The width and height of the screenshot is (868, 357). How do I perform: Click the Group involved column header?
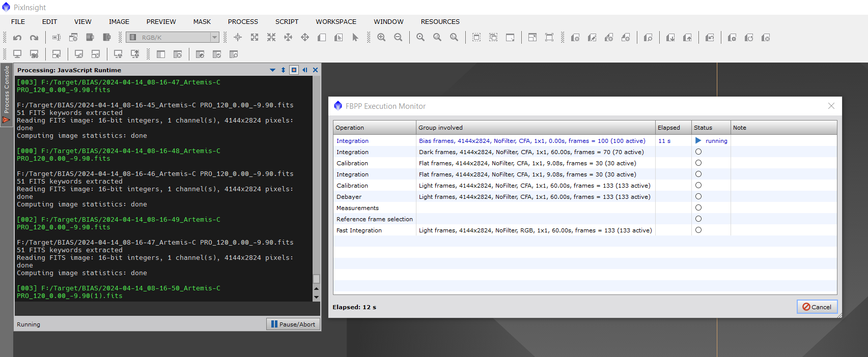coord(536,128)
